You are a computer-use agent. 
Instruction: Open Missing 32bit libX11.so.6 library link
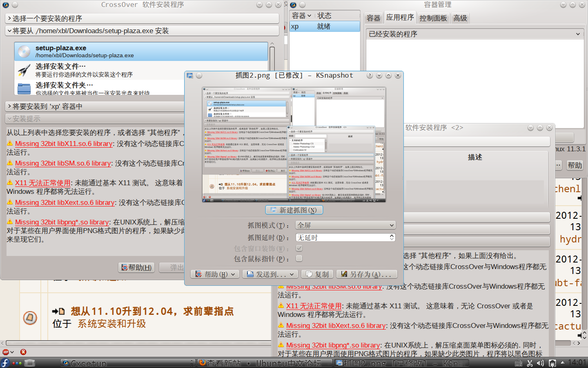[x=64, y=144]
